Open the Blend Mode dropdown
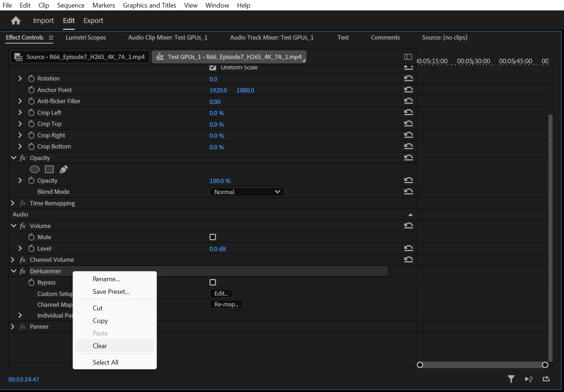Image resolution: width=564 pixels, height=392 pixels. click(247, 192)
